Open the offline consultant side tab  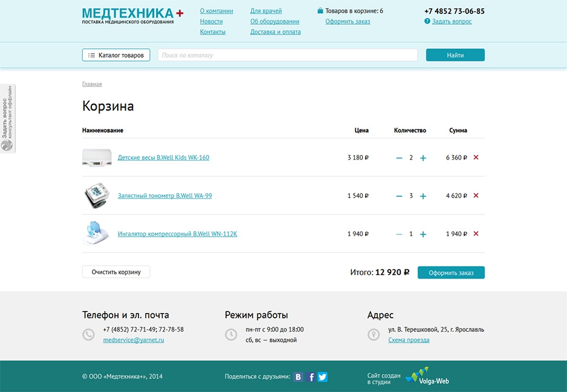8,118
